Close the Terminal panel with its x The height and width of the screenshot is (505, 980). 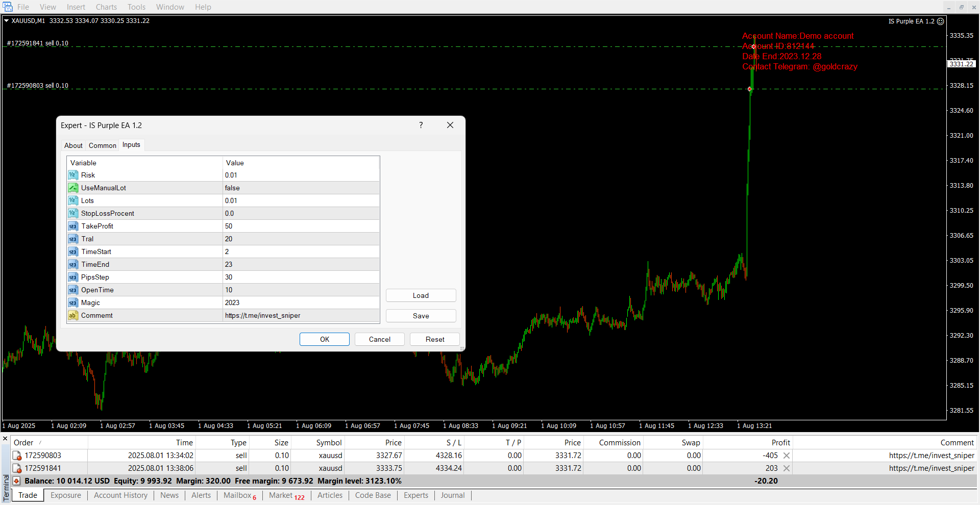click(5, 439)
